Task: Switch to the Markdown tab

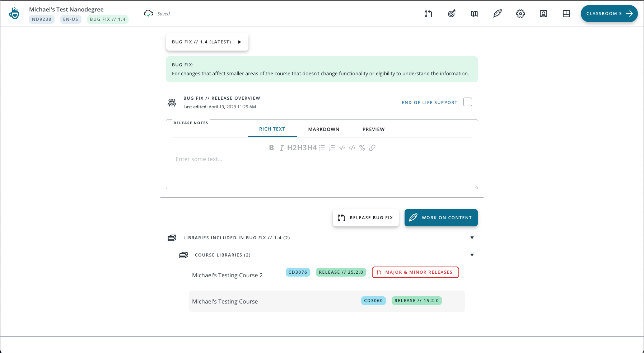Action: pyautogui.click(x=323, y=129)
